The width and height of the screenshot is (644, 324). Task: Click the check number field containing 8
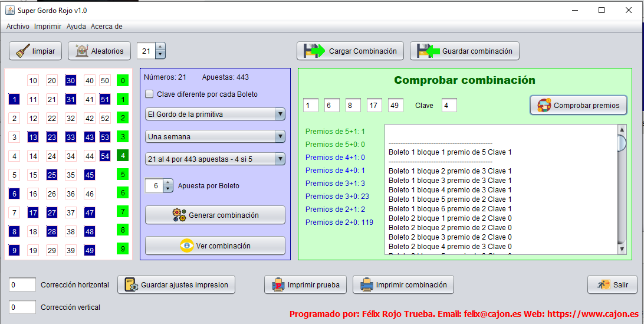click(353, 105)
